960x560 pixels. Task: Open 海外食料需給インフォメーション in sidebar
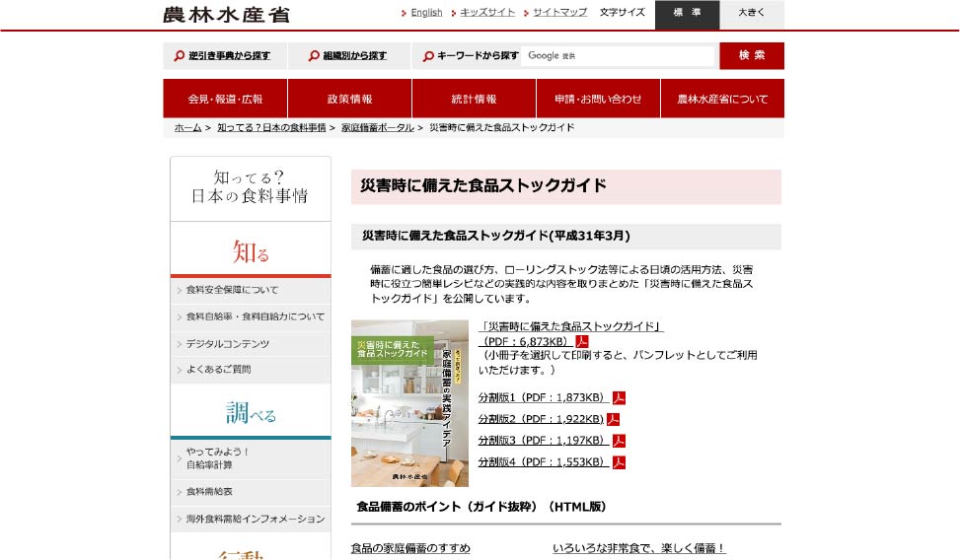point(251,519)
